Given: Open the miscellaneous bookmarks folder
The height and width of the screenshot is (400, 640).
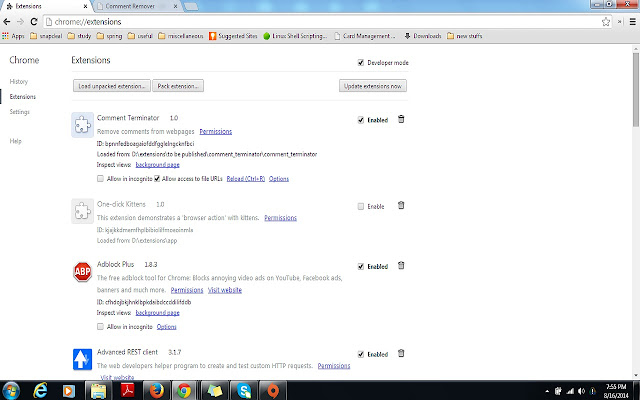Looking at the screenshot, I should pos(181,36).
